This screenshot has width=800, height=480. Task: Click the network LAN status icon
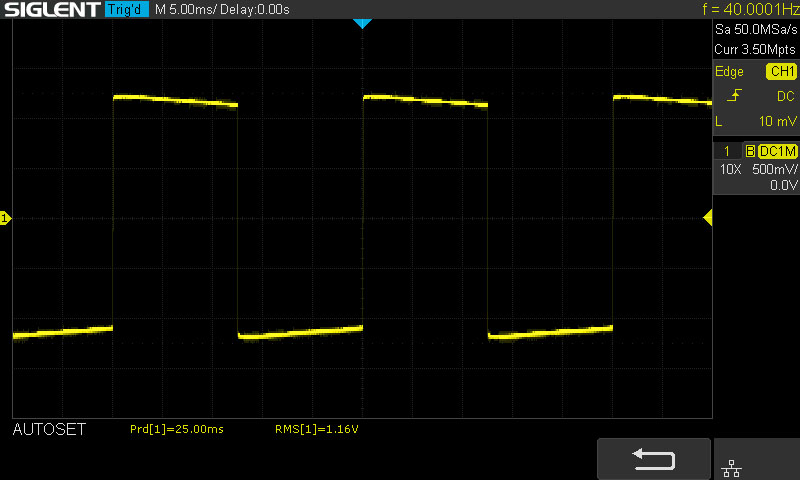pyautogui.click(x=731, y=468)
